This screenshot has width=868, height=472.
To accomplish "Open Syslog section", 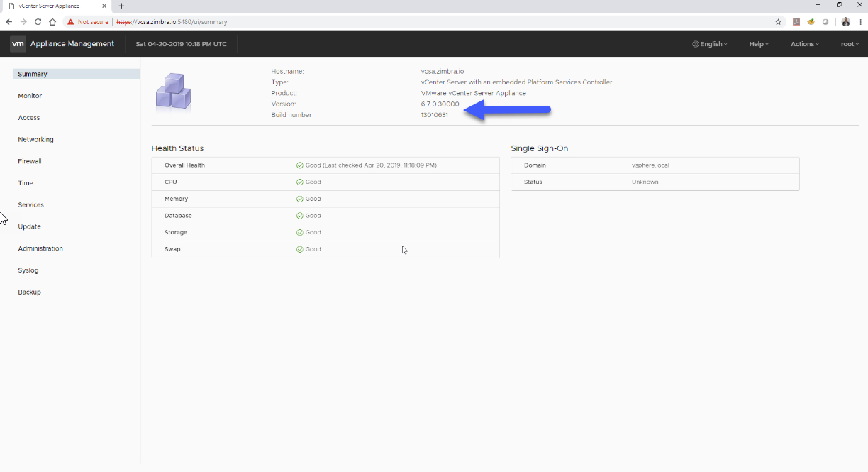I will 28,270.
